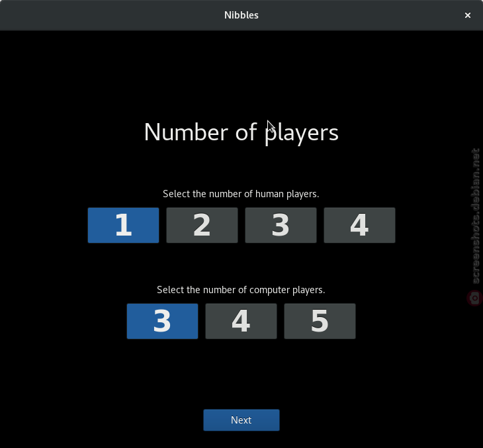Click the Number of players heading

(x=241, y=132)
